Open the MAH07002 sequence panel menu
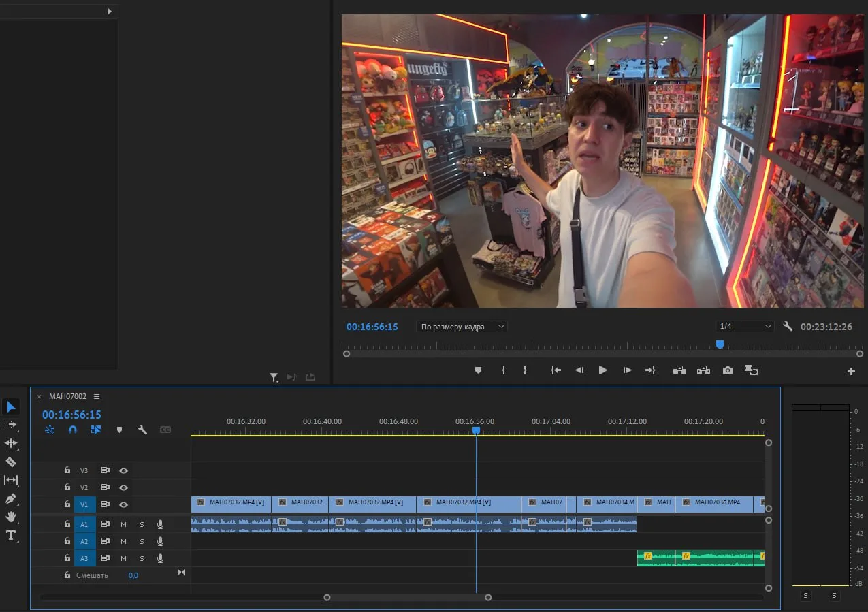868x612 pixels. [x=97, y=396]
